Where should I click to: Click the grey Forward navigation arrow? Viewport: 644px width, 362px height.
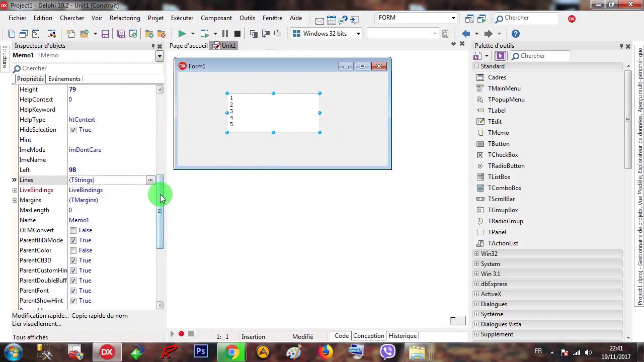click(x=488, y=34)
